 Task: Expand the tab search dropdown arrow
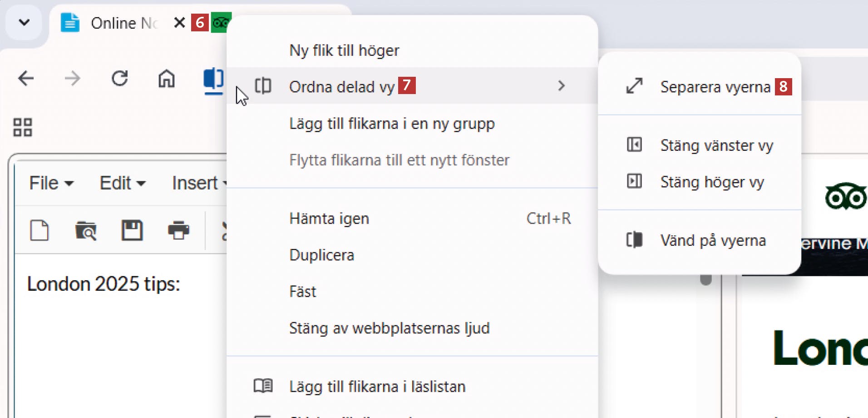tap(24, 22)
